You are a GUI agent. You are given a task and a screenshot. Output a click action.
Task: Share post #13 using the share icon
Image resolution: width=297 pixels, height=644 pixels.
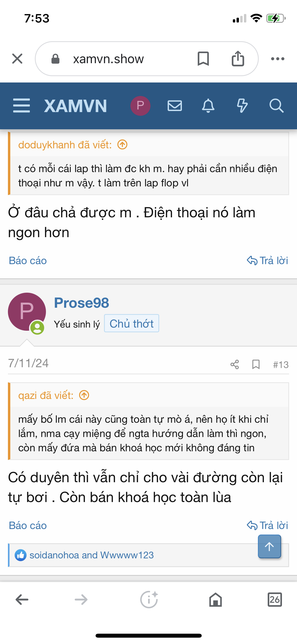click(x=234, y=365)
